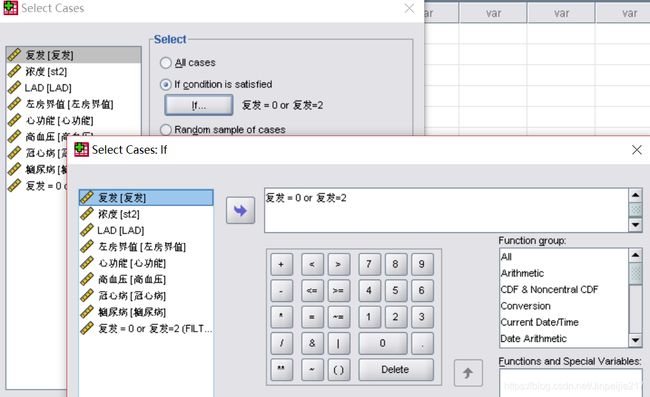Click keypad digit 7

coord(369,264)
